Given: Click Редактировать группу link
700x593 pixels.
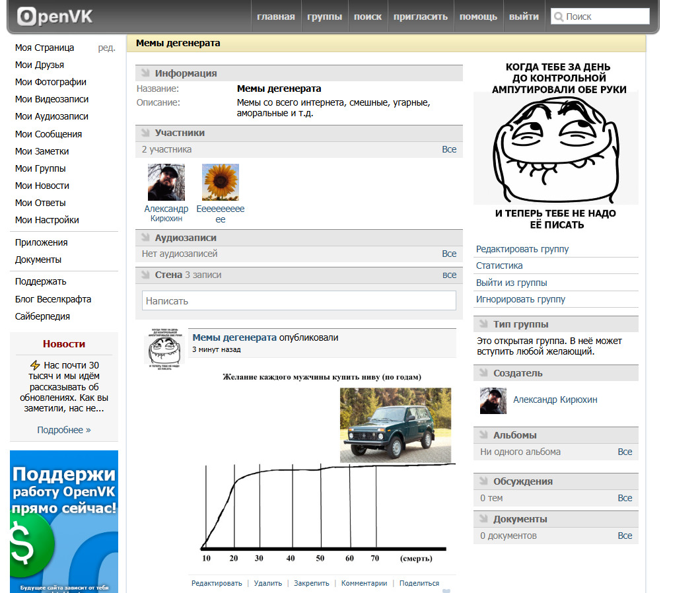Looking at the screenshot, I should click(522, 249).
